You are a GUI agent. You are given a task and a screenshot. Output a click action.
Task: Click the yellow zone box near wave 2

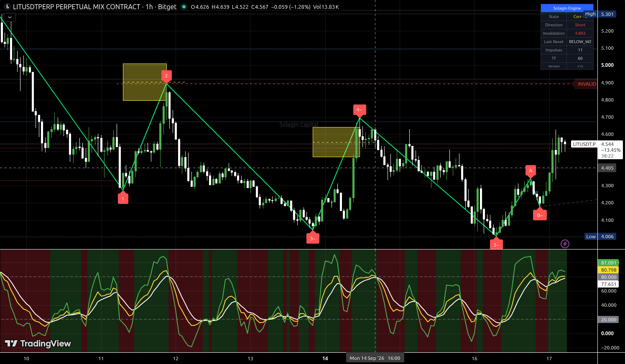click(x=145, y=82)
